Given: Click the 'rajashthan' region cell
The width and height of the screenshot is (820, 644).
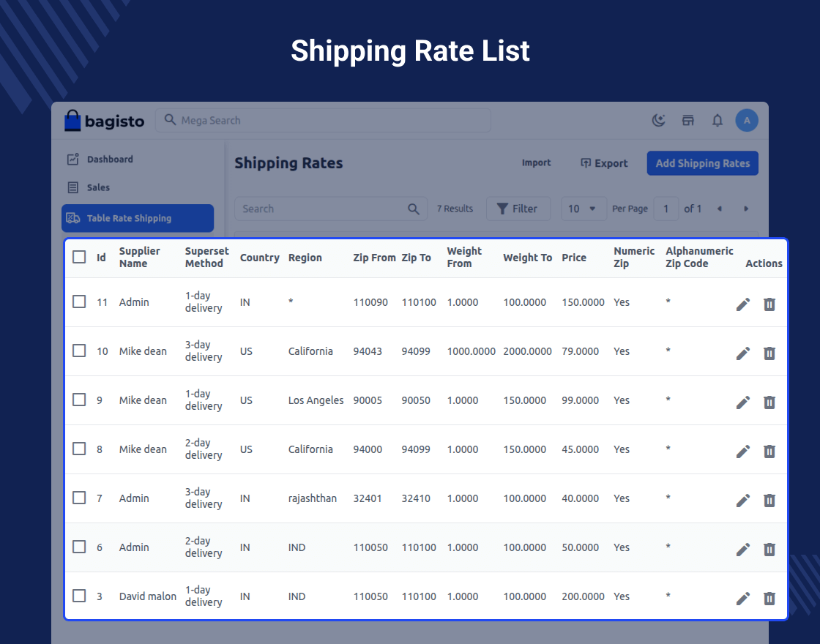Looking at the screenshot, I should (x=312, y=498).
